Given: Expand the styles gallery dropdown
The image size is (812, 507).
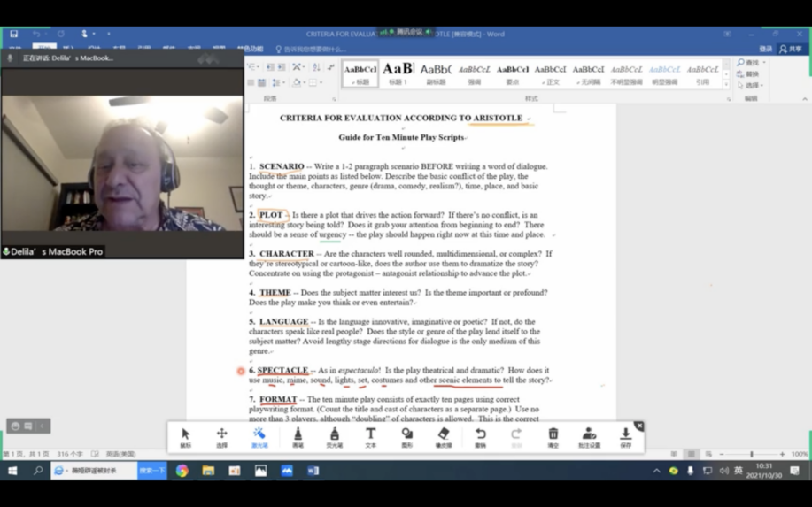Looking at the screenshot, I should tap(726, 85).
